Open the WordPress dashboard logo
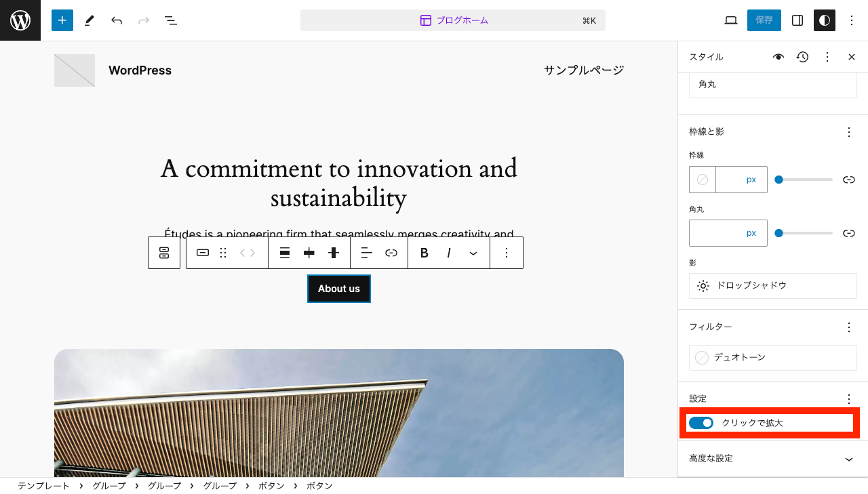This screenshot has height=494, width=868. [20, 20]
